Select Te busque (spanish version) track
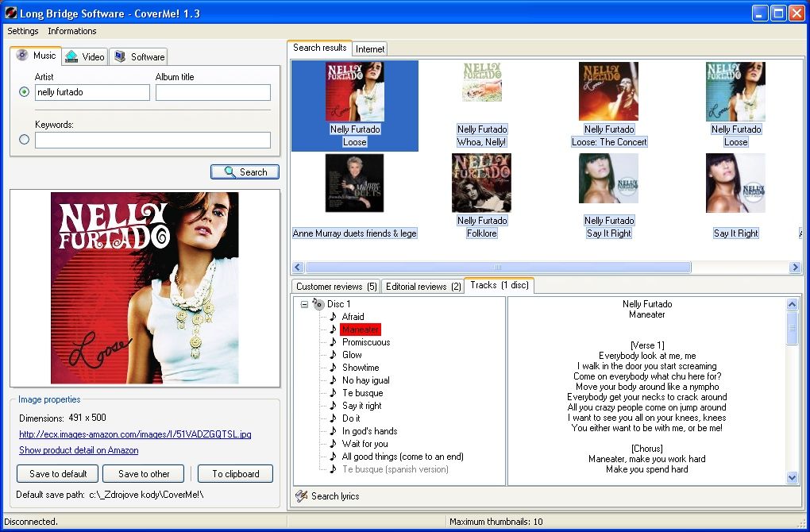Screen dimensions: 810x532 395,469
